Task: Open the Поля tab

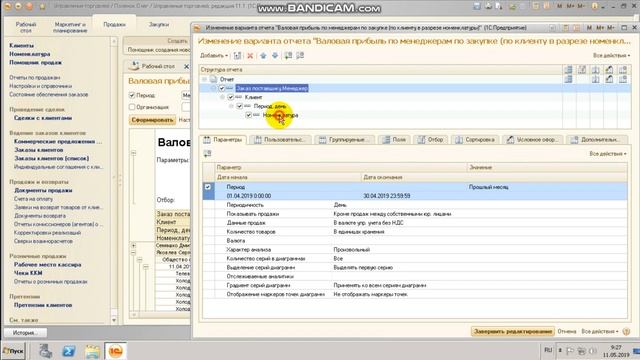Action: 394,140
